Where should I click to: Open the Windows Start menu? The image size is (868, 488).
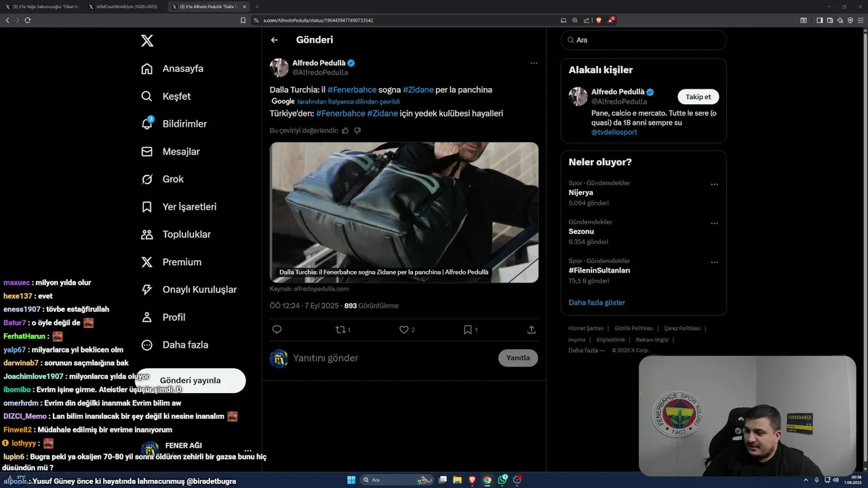pos(351,480)
